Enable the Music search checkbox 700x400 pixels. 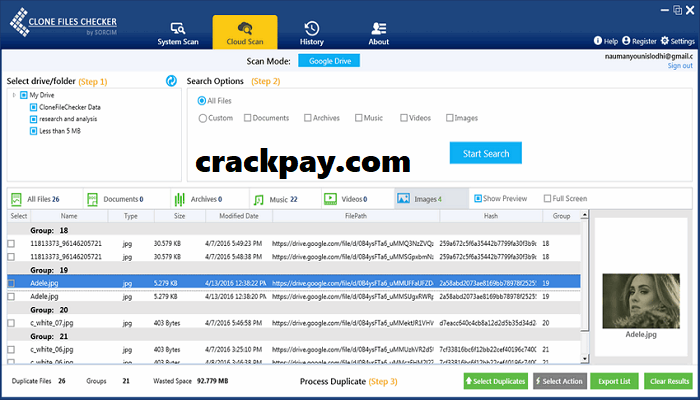(x=358, y=118)
